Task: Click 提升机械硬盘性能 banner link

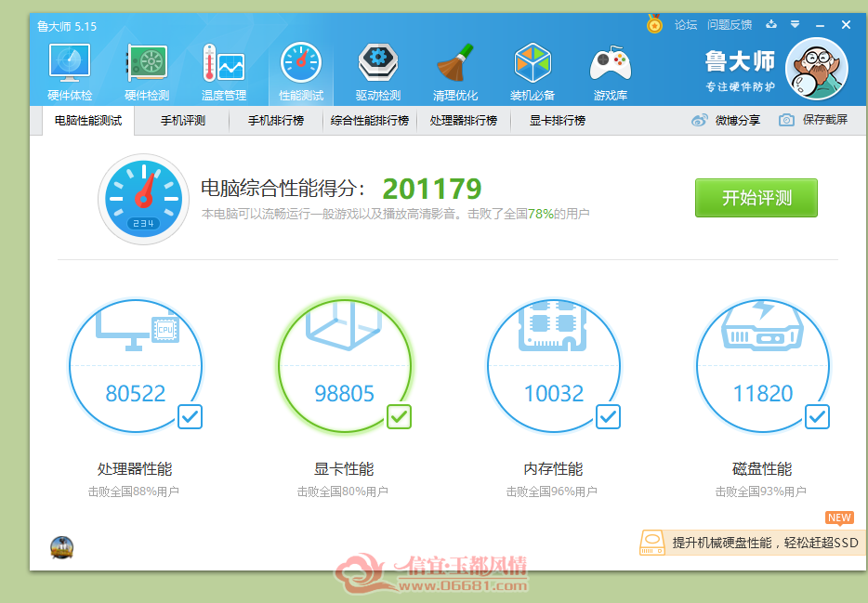Action: pyautogui.click(x=765, y=543)
